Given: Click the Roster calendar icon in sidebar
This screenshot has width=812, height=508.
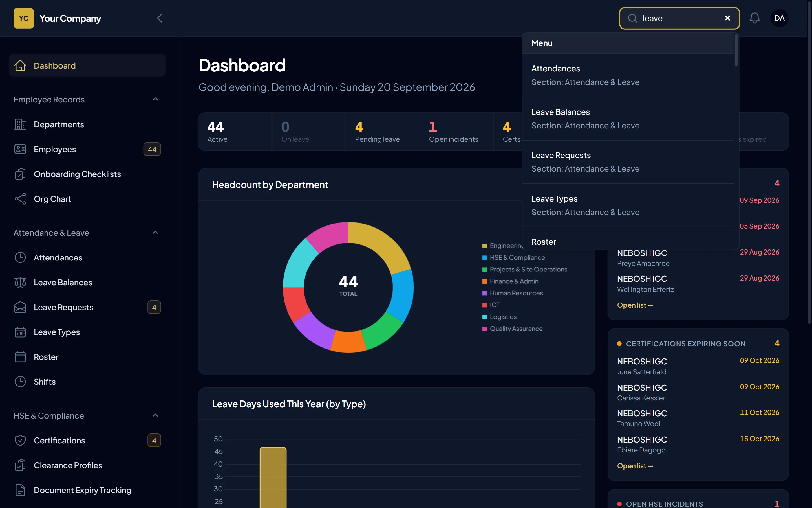Looking at the screenshot, I should (20, 357).
